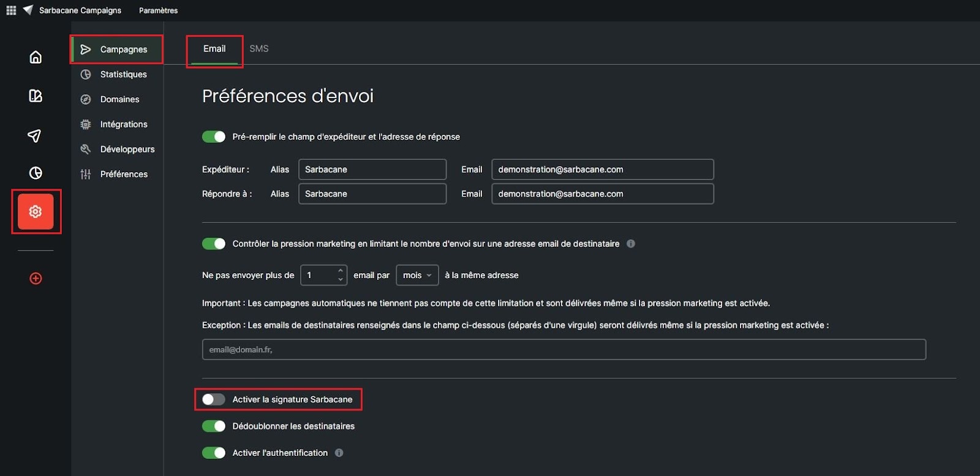Click the red settings gear icon
The image size is (980, 476).
pos(36,211)
